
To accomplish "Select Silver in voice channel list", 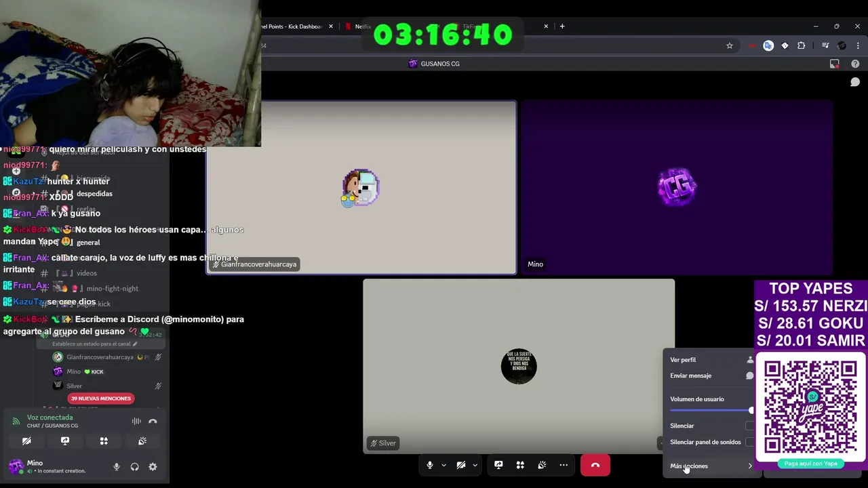I will coord(74,386).
